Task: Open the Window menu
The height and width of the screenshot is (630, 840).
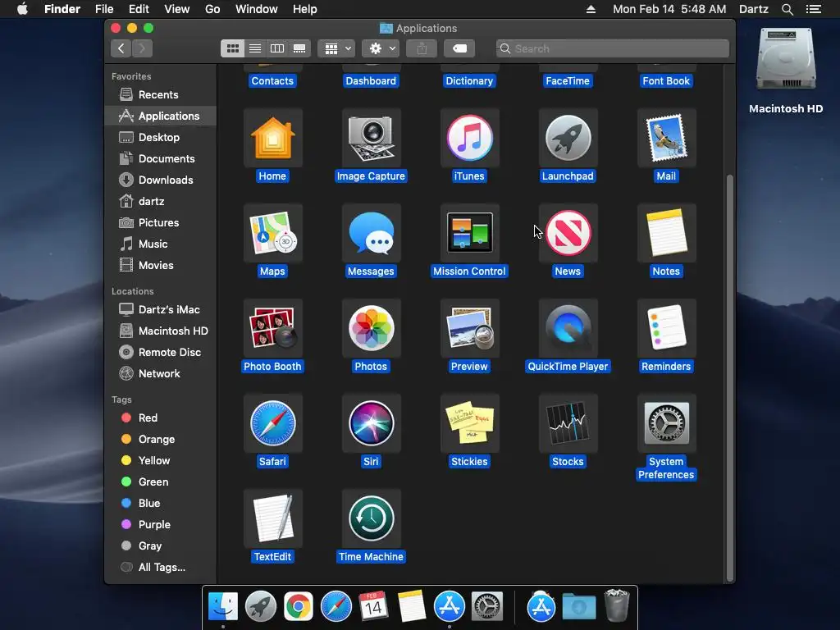Action: (257, 9)
